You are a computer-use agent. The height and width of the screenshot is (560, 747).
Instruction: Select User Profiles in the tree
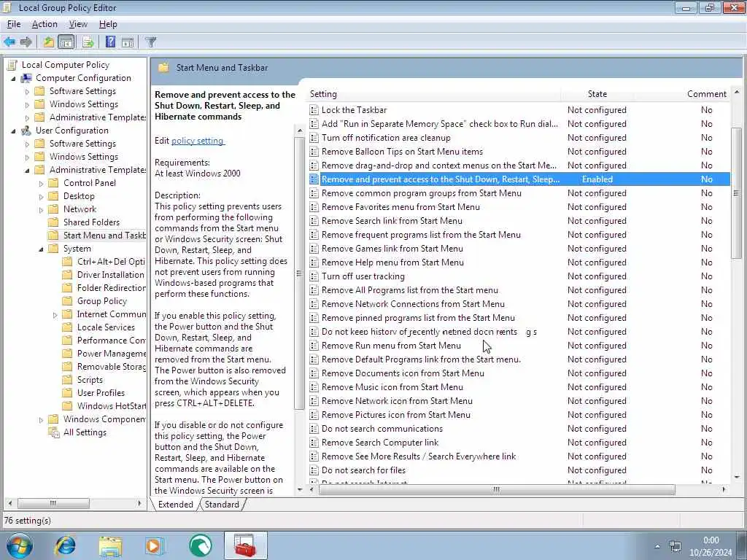[x=101, y=393]
